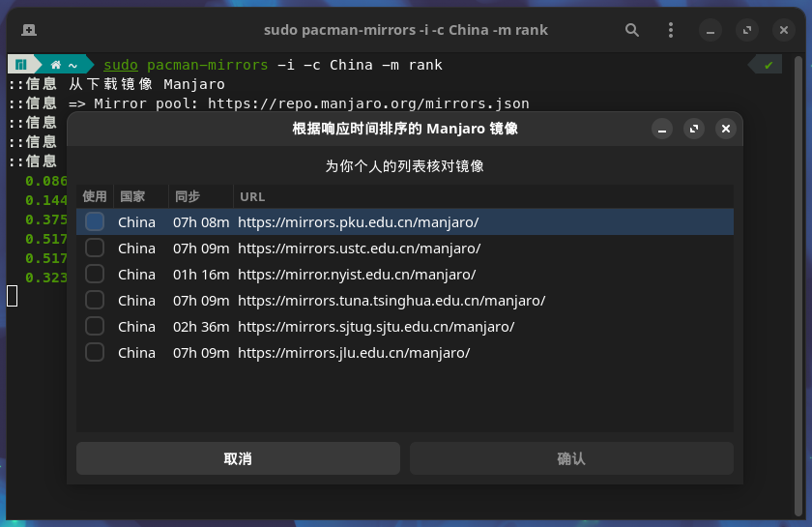Click the 0.086 value in terminal
Screen dimensions: 812x527
coord(46,181)
